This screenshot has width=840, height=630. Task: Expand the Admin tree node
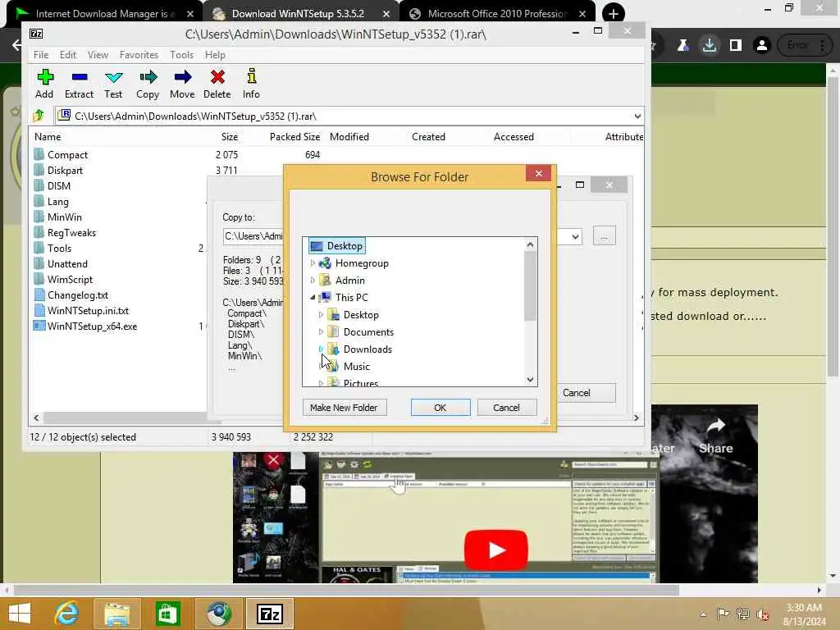point(313,281)
